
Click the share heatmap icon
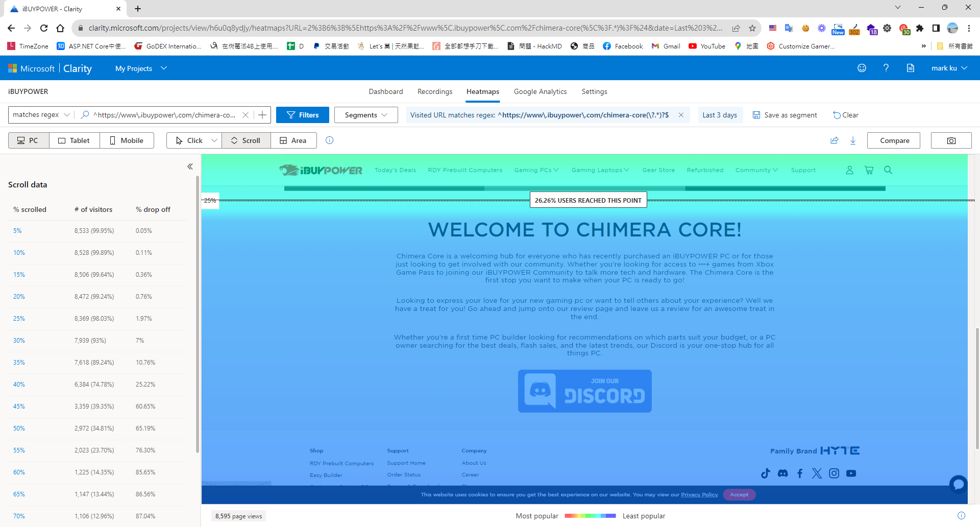(835, 140)
